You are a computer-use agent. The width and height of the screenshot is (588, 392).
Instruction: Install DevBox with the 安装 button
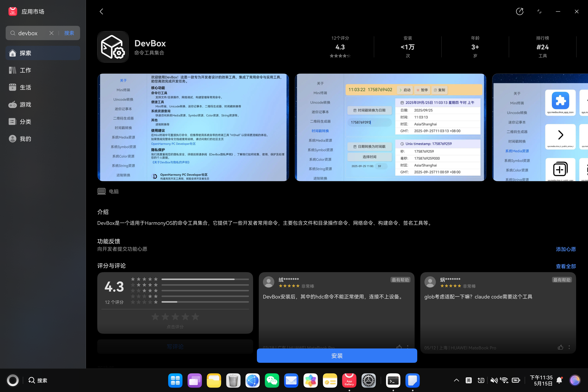[337, 355]
